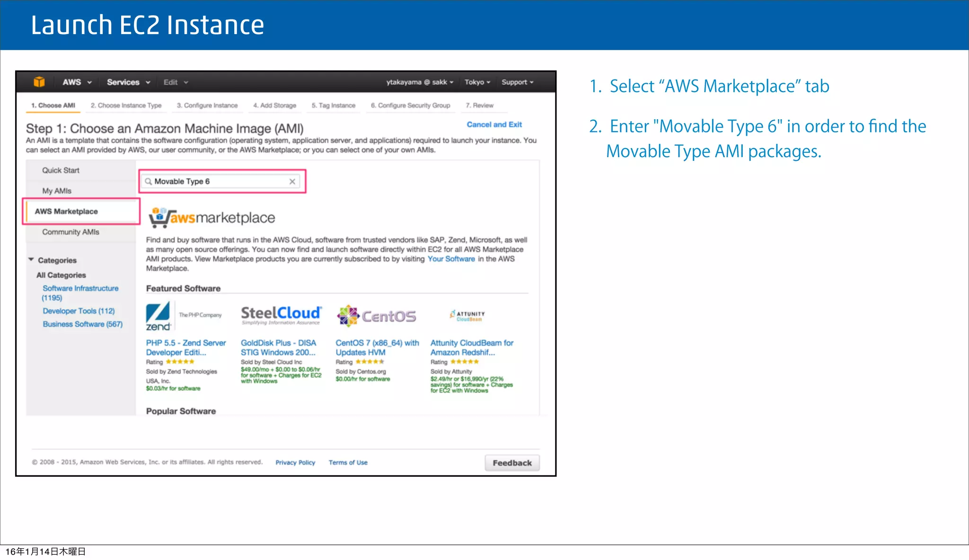The image size is (969, 560).
Task: Go to 4. Add Storage tab
Action: [x=274, y=105]
